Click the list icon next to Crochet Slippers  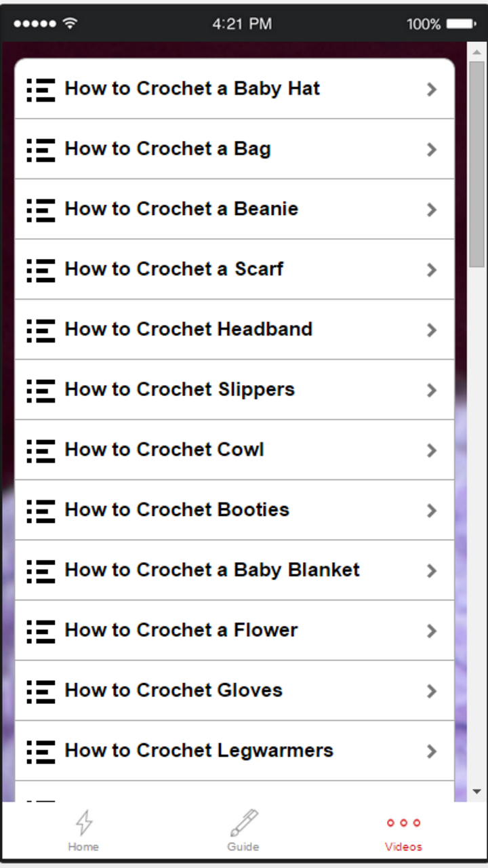(x=40, y=390)
